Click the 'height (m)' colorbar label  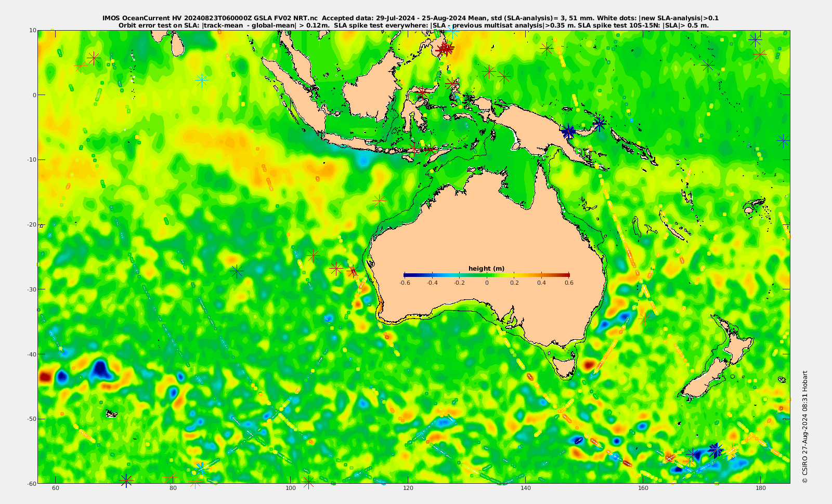486,269
